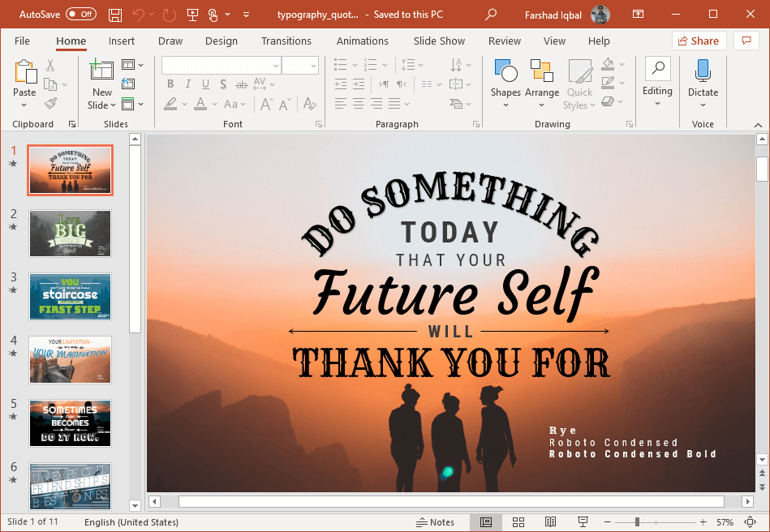Image resolution: width=770 pixels, height=532 pixels.
Task: Expand the Font dialog launcher
Action: [319, 125]
